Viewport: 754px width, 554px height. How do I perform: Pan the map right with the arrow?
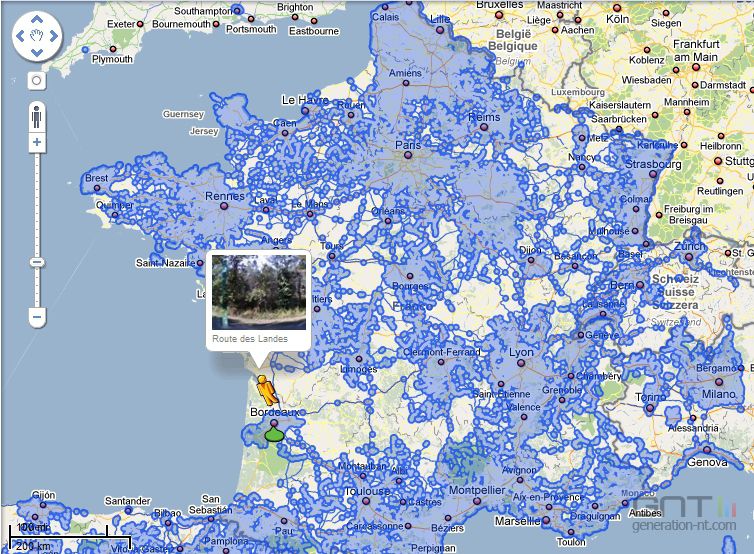(x=54, y=36)
